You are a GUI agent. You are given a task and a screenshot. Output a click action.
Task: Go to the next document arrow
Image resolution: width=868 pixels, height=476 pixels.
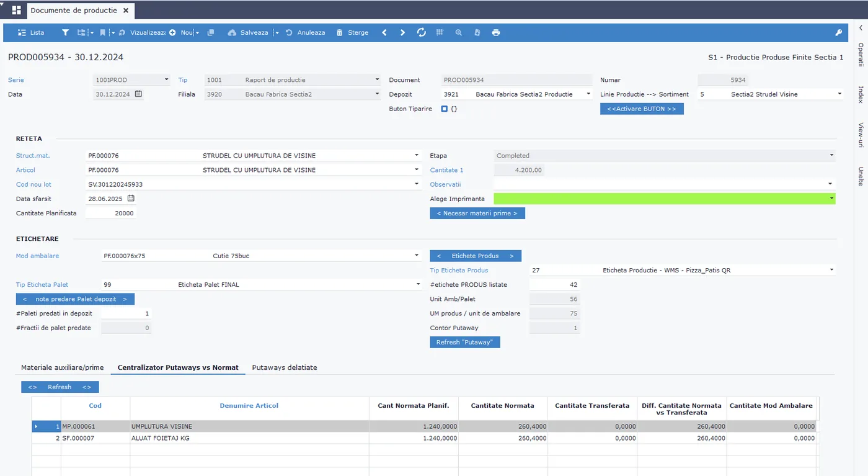(x=402, y=32)
